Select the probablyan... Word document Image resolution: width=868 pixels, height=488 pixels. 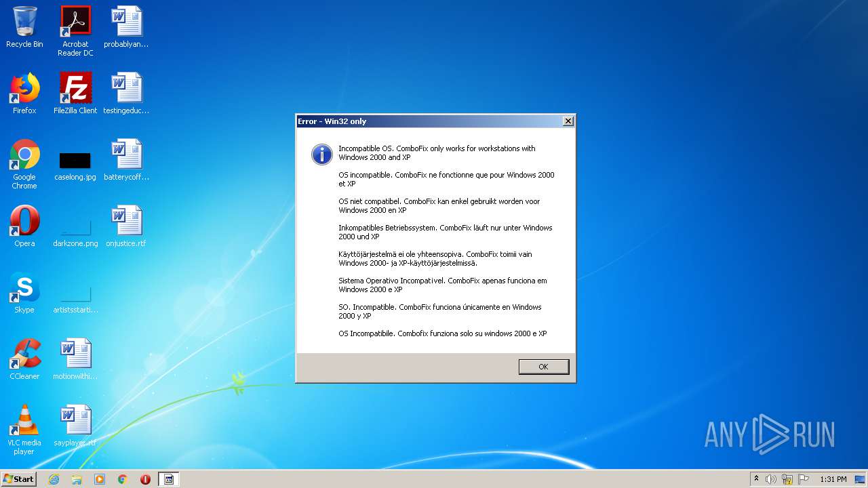pos(126,27)
